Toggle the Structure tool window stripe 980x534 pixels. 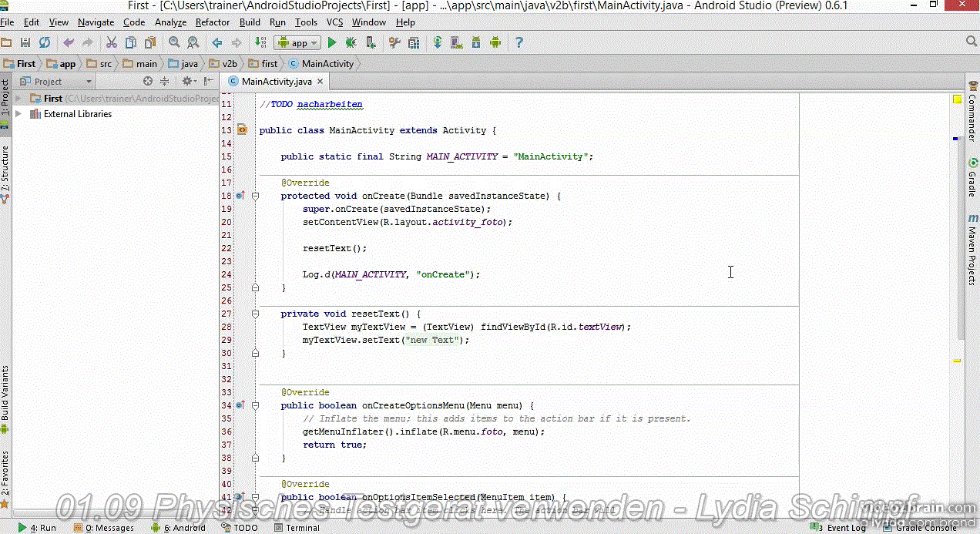click(x=5, y=173)
